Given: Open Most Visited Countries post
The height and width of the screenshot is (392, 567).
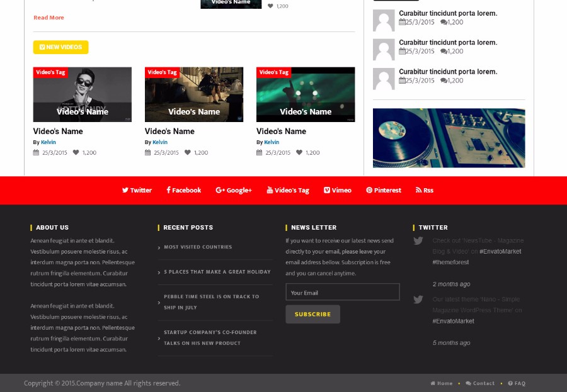Looking at the screenshot, I should pos(198,247).
